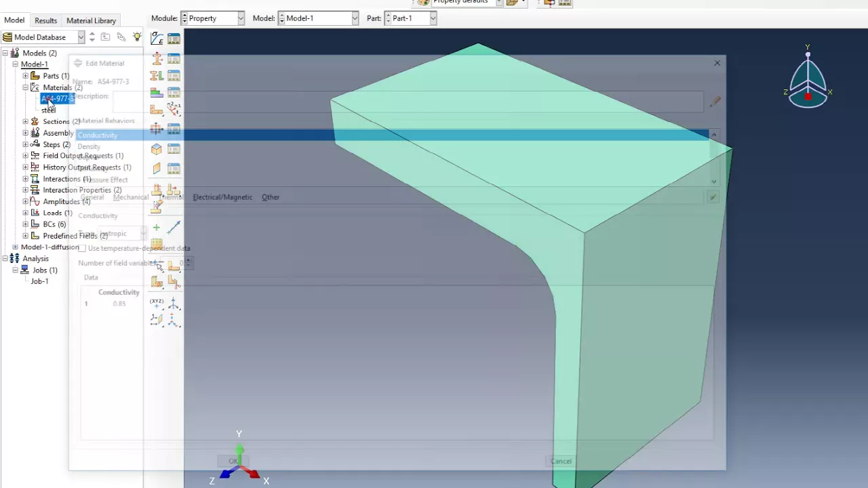This screenshot has height=488, width=868.
Task: Select the flat plate toolbox icon
Action: point(157,168)
